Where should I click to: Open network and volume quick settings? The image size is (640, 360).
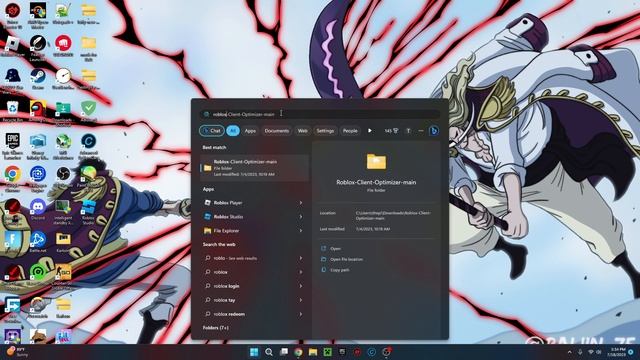pos(595,352)
